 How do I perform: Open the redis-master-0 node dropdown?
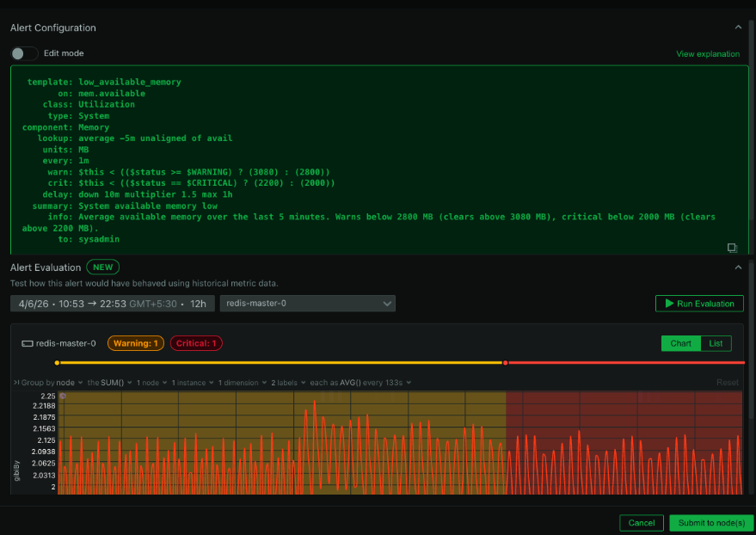pyautogui.click(x=308, y=304)
